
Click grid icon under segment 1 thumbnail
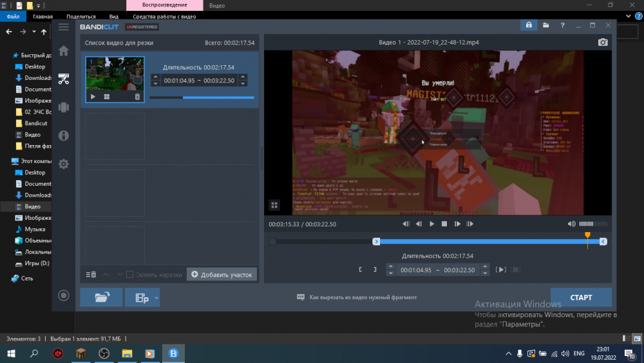tap(107, 97)
